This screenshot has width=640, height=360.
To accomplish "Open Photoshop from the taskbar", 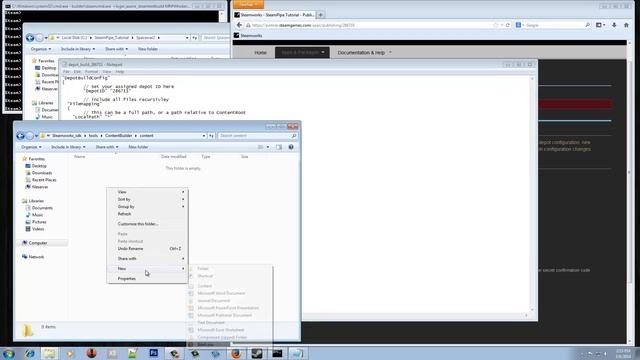I will [153, 353].
